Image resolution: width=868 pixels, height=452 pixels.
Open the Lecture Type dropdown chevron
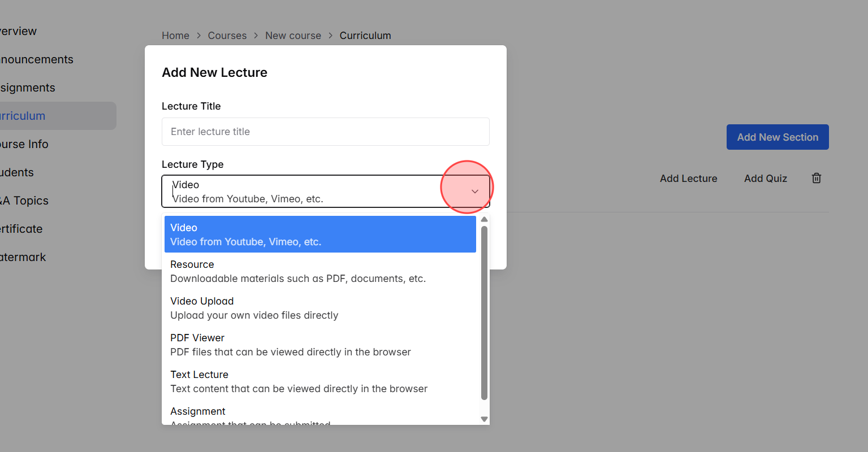click(x=474, y=191)
